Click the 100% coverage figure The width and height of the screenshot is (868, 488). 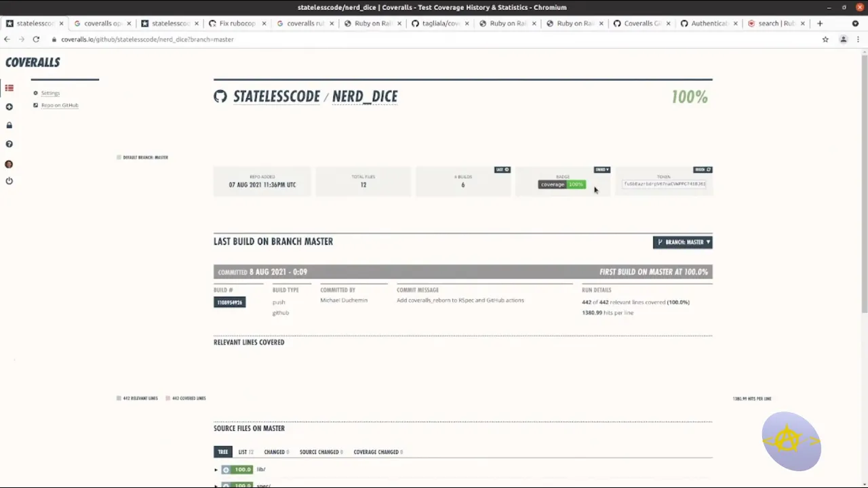[690, 97]
